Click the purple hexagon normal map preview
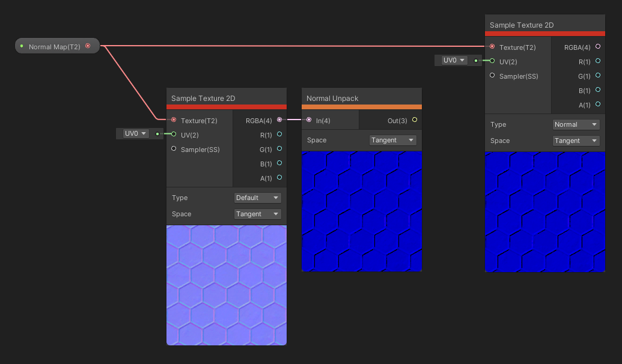 (x=226, y=285)
